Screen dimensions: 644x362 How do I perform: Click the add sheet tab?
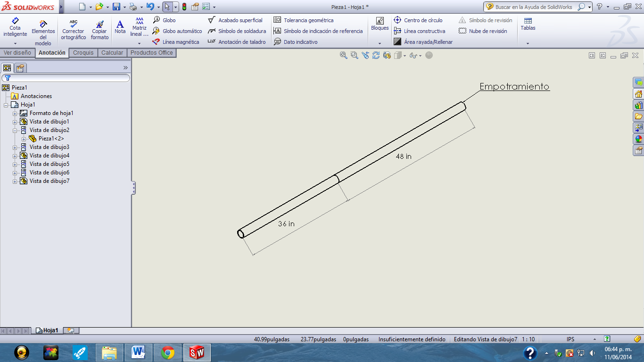click(x=71, y=330)
